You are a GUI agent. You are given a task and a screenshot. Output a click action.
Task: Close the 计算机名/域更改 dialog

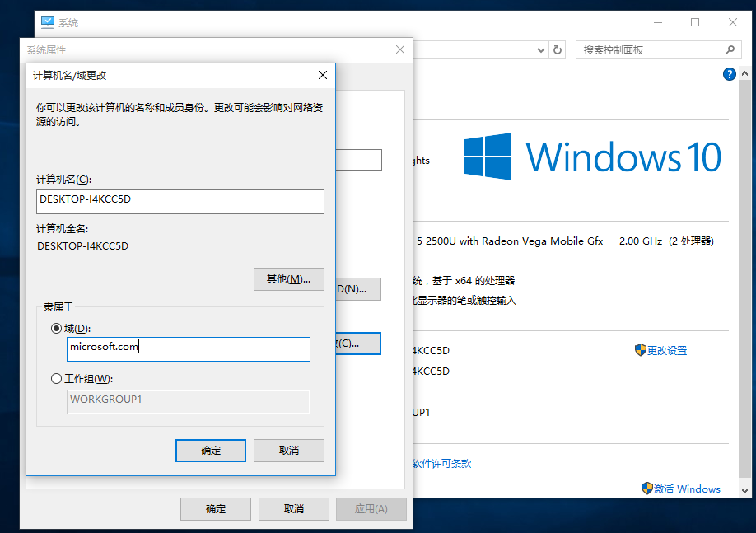click(x=323, y=75)
